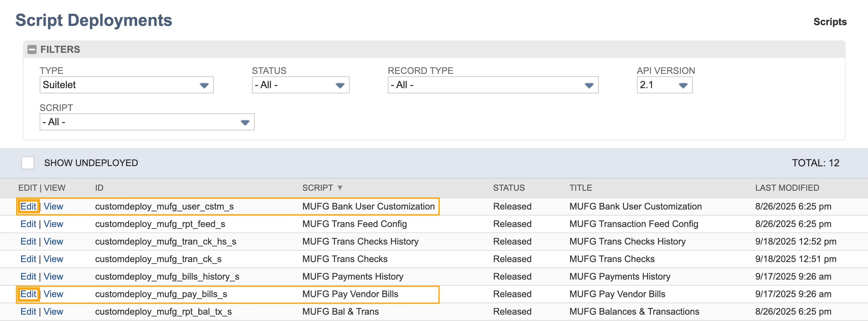Collapse the Filters section minus icon
The width and height of the screenshot is (868, 321).
click(32, 50)
